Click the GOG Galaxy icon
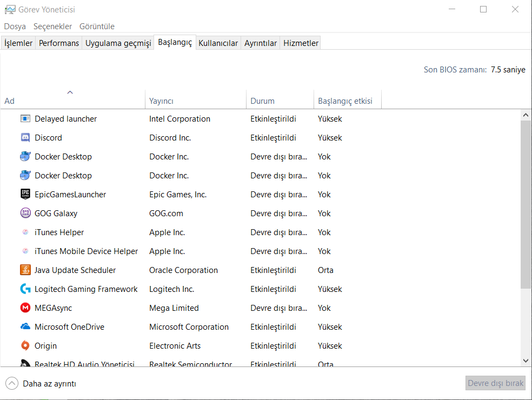The image size is (532, 400). [25, 214]
